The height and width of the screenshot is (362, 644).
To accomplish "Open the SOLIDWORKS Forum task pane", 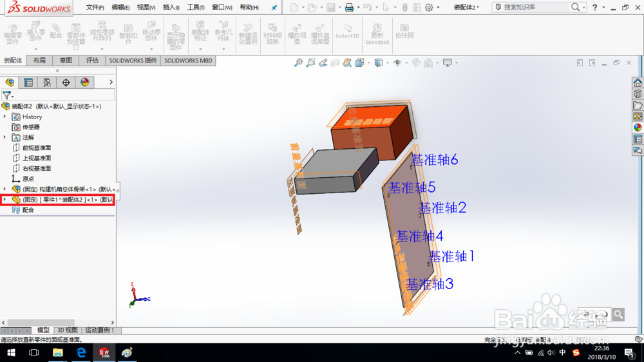I will (638, 151).
